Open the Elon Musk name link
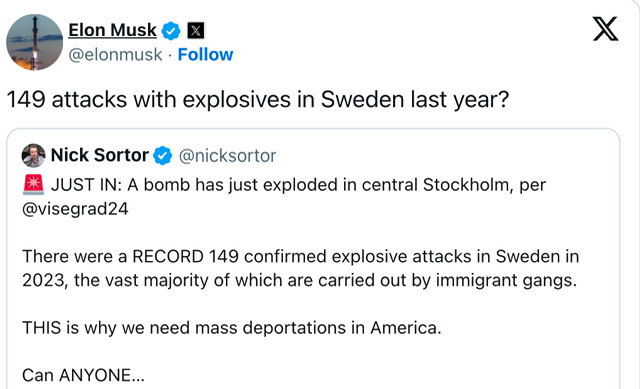 click(112, 30)
